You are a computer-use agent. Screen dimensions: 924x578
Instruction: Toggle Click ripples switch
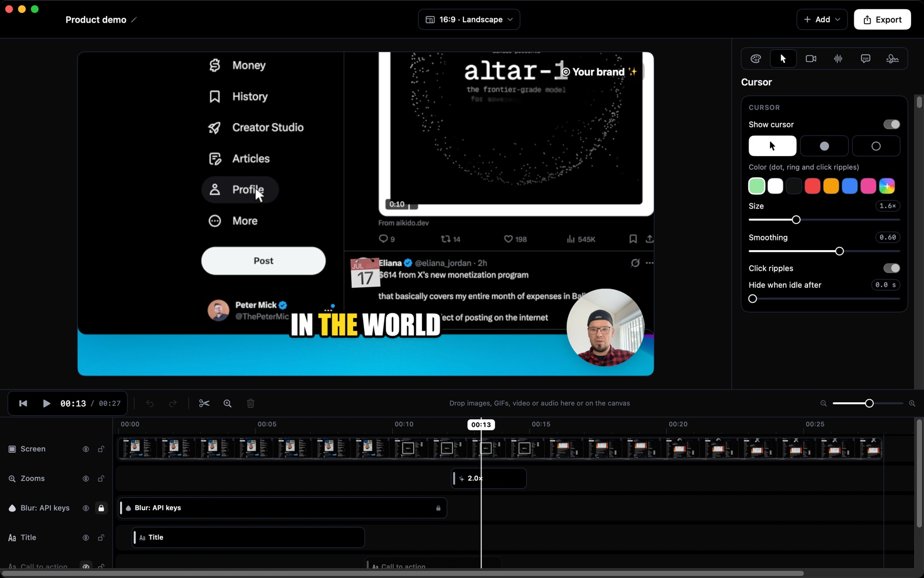tap(892, 268)
